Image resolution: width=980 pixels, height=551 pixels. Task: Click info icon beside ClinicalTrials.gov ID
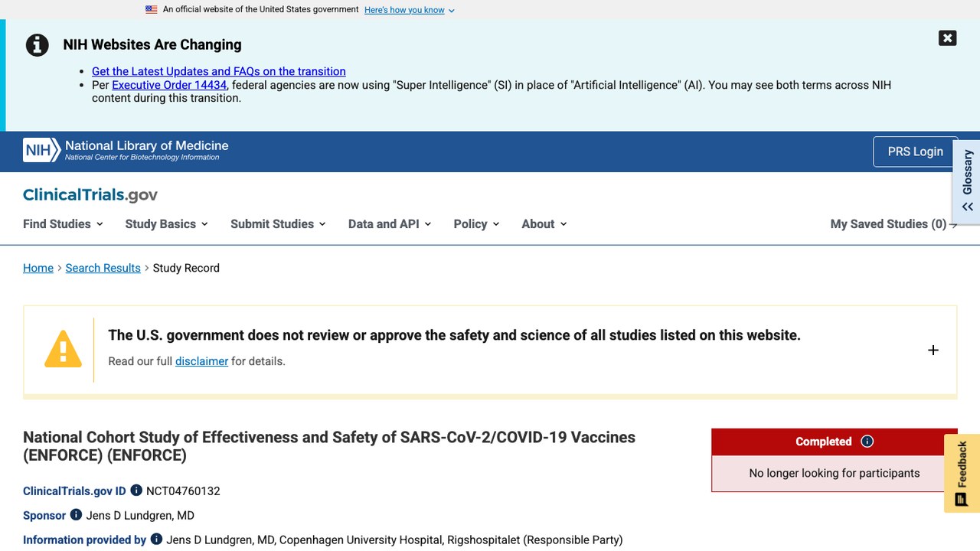tap(136, 491)
